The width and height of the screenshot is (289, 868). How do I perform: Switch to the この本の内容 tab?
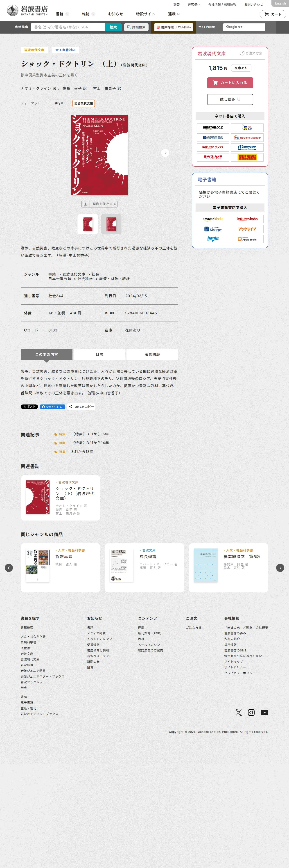46,354
